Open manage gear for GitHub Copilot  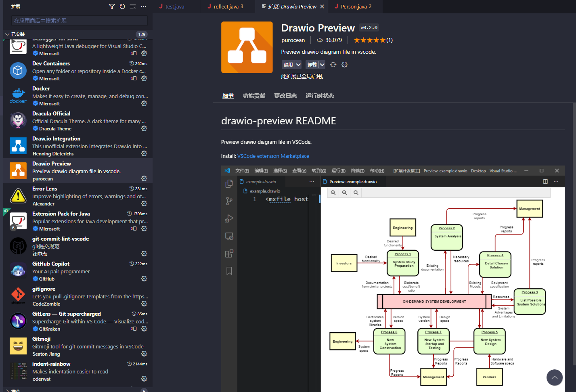coord(144,279)
